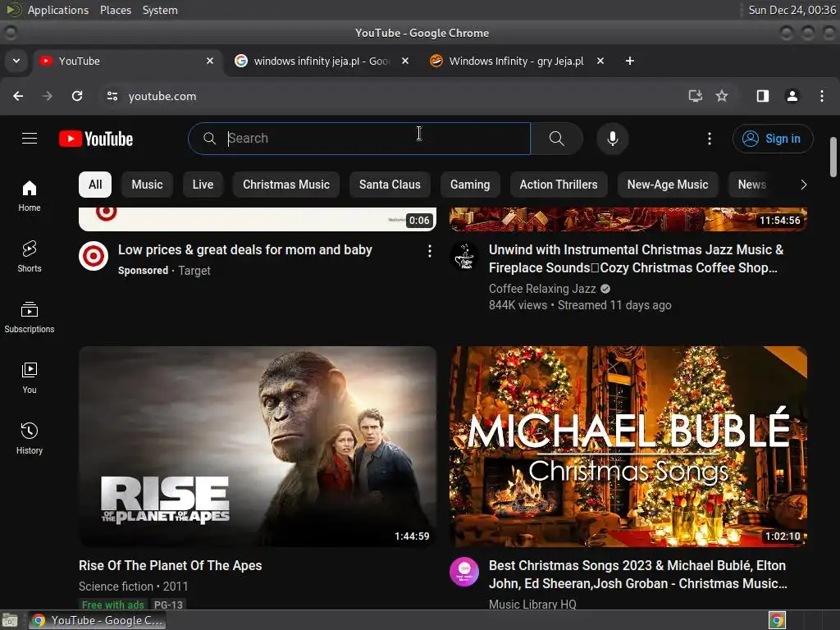Viewport: 840px width, 630px height.
Task: Click Music Library HQ channel avatar
Action: coord(464,572)
